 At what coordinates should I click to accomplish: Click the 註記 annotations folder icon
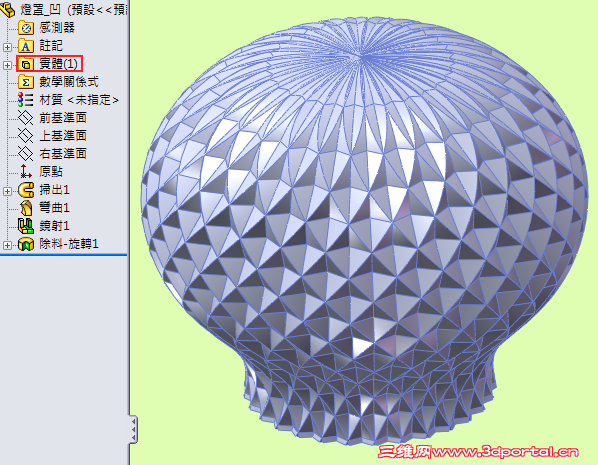tap(26, 46)
